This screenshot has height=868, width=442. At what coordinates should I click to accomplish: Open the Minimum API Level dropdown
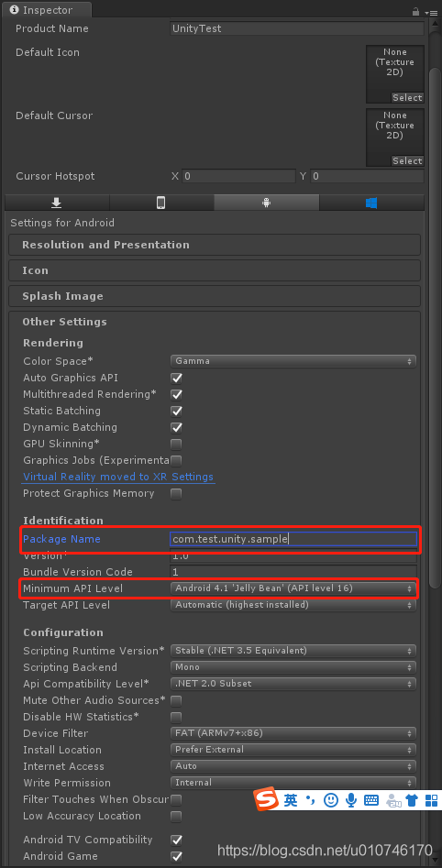click(x=293, y=588)
